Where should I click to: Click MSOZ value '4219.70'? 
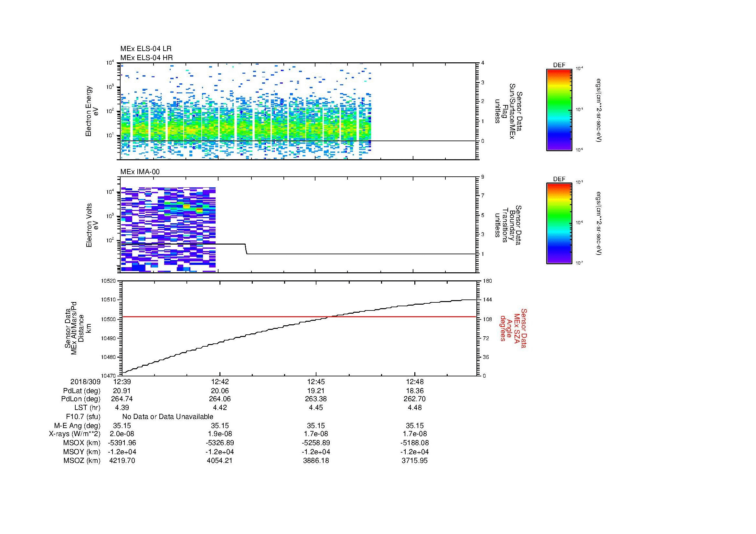122,461
